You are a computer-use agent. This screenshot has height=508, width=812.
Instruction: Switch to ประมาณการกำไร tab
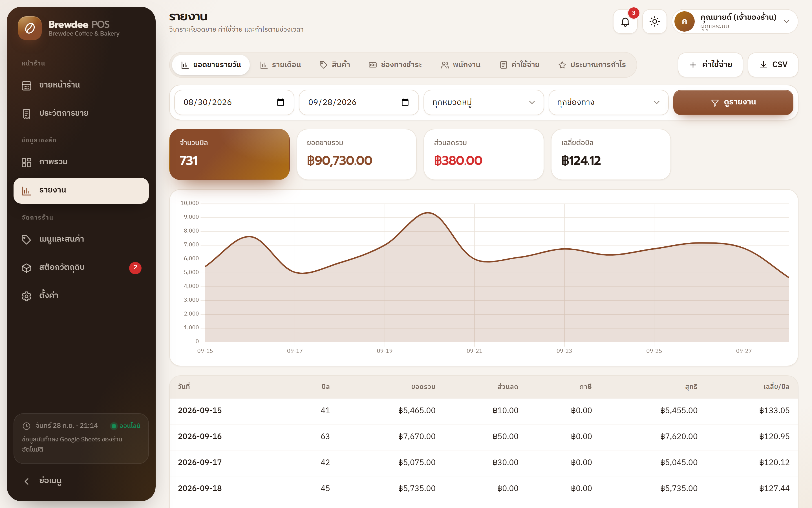tap(592, 65)
